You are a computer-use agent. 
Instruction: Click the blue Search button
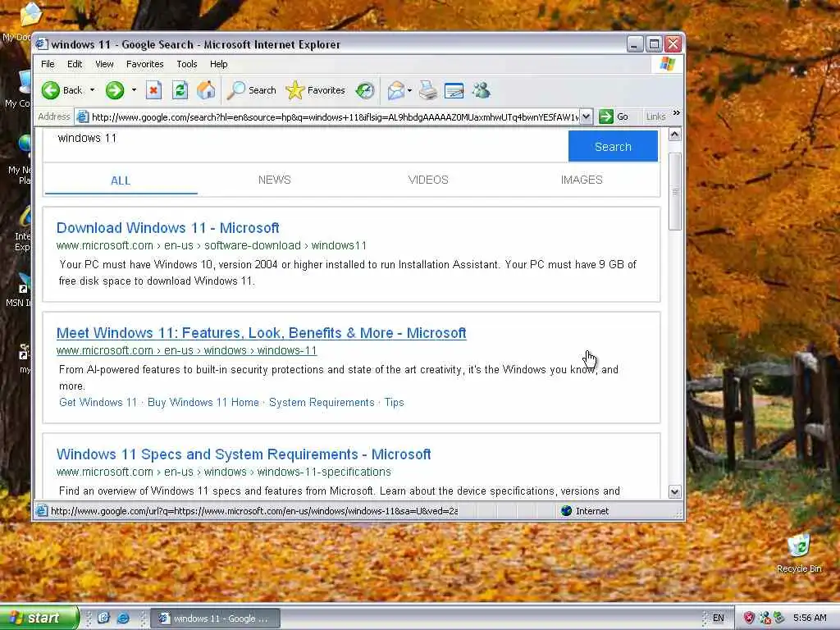coord(613,146)
